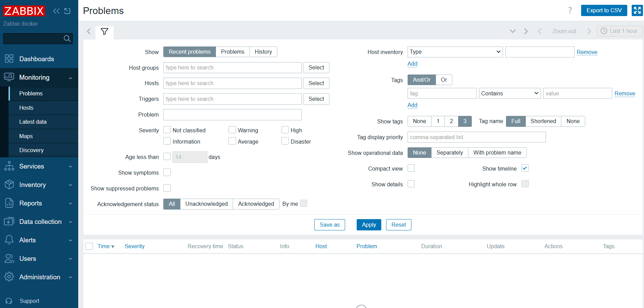Select Problems in the sidebar menu
The image size is (644, 308).
click(31, 93)
